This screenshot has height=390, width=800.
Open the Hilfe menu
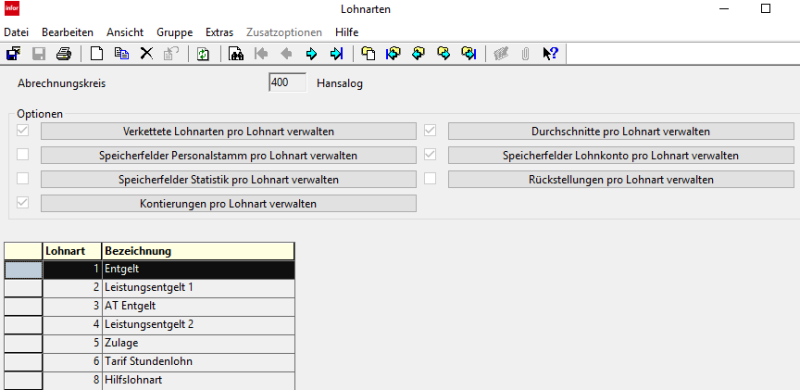pos(347,32)
